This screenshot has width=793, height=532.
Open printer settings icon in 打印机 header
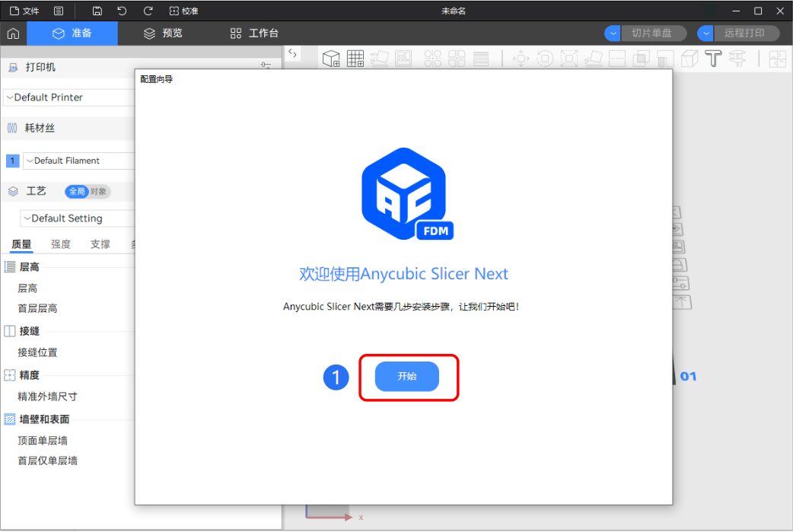[x=266, y=65]
